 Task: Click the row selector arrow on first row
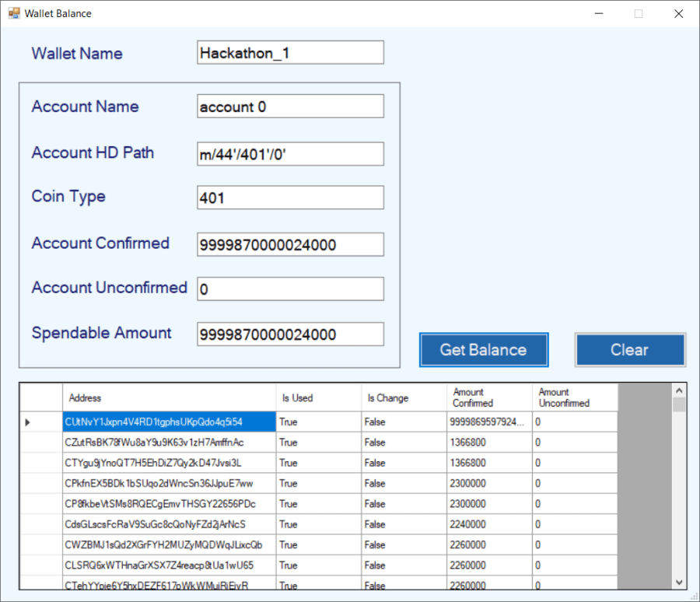click(x=28, y=422)
